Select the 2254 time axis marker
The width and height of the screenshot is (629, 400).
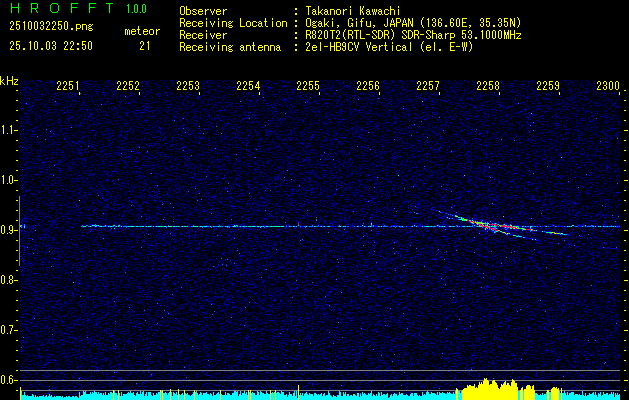pyautogui.click(x=248, y=87)
